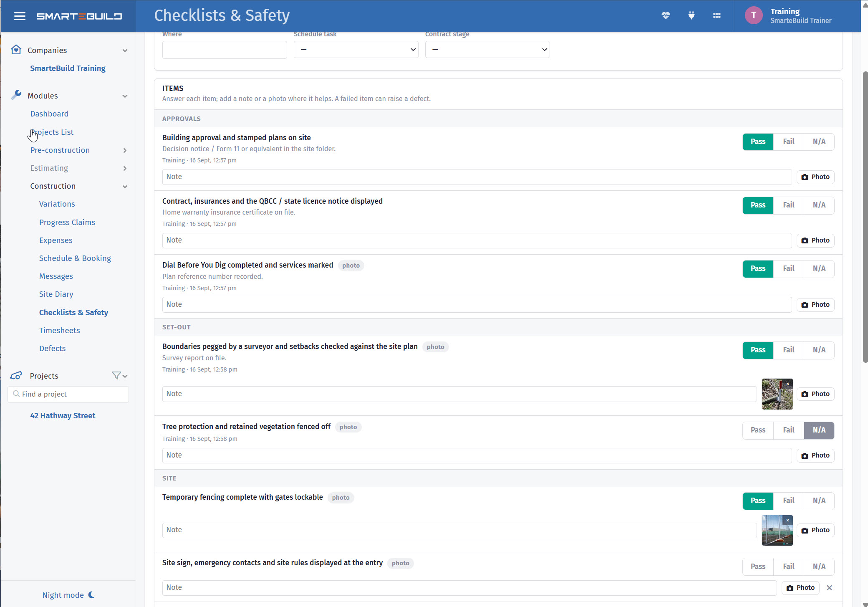Mark Tree protection item as Pass
868x607 pixels.
[x=758, y=430]
